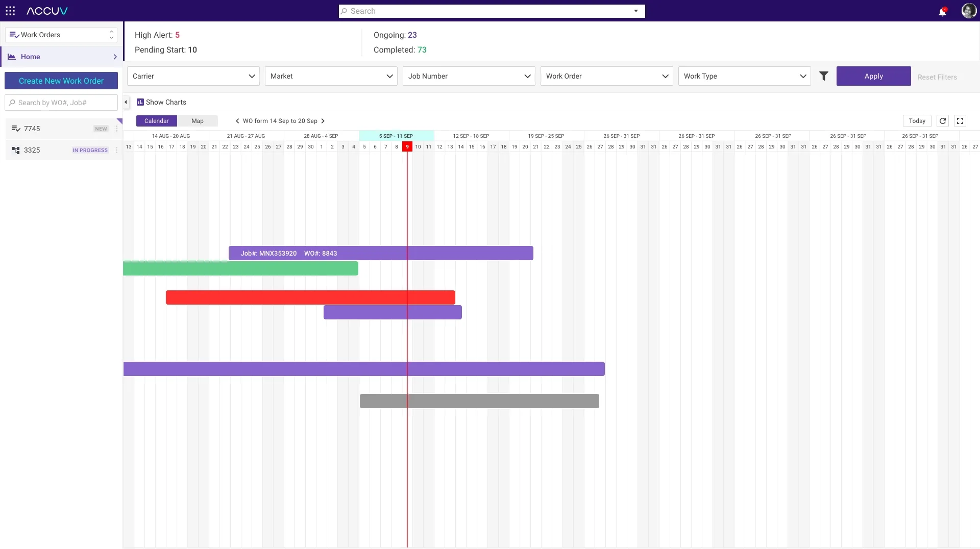The height and width of the screenshot is (549, 980).
Task: Select work order 7745 in list
Action: [x=64, y=129]
